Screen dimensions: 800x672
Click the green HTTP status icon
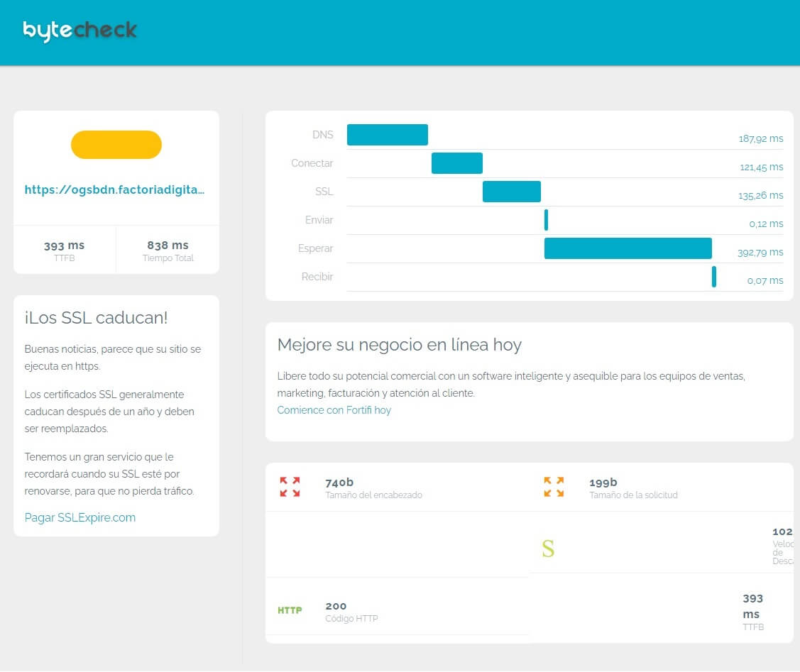[x=290, y=610]
